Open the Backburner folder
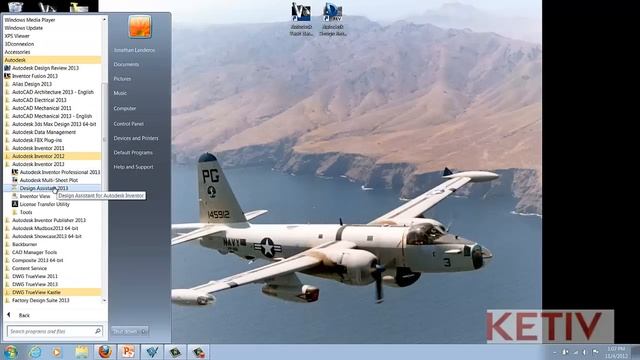The height and width of the screenshot is (360, 640). coord(24,244)
